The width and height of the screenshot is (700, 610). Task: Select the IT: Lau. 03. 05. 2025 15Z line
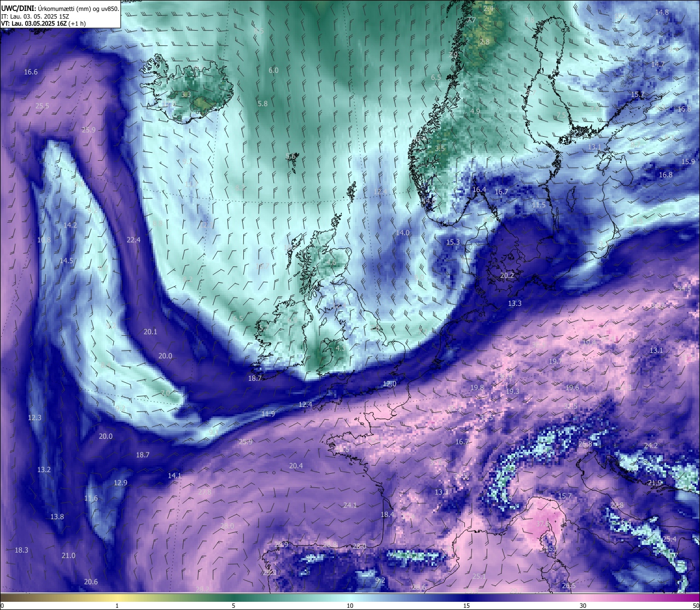click(35, 17)
